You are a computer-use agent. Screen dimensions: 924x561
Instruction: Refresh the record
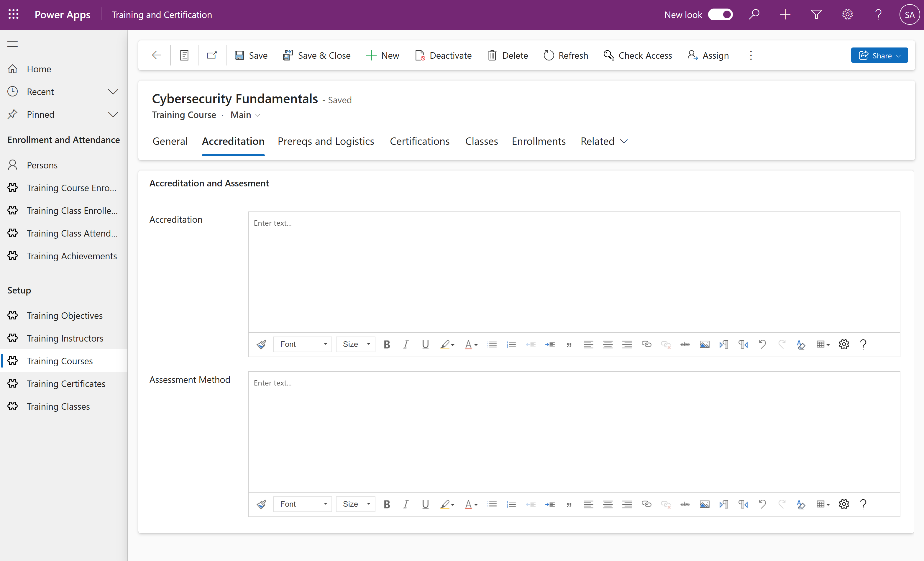(x=565, y=55)
